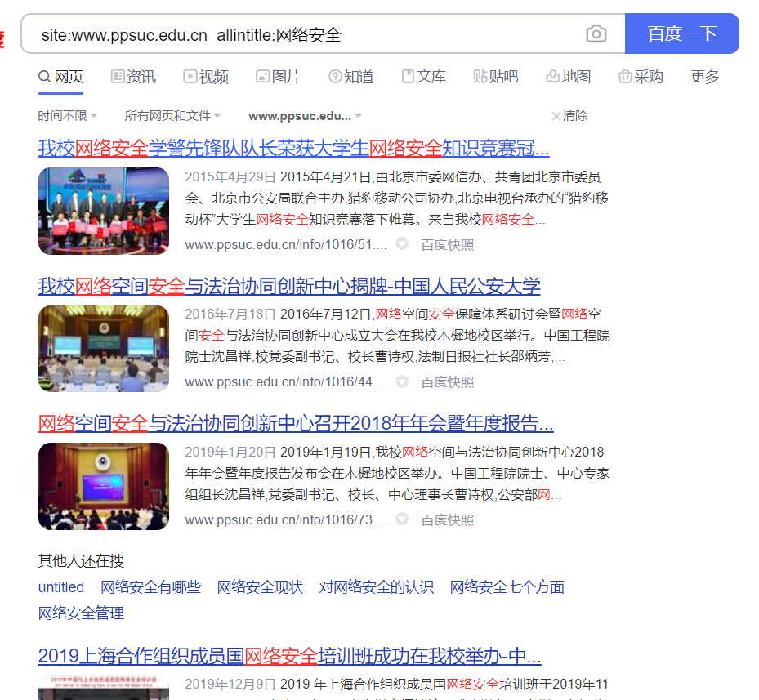Open thumbnail of the 2019 annual meeting result
The width and height of the screenshot is (759, 700).
(x=104, y=486)
